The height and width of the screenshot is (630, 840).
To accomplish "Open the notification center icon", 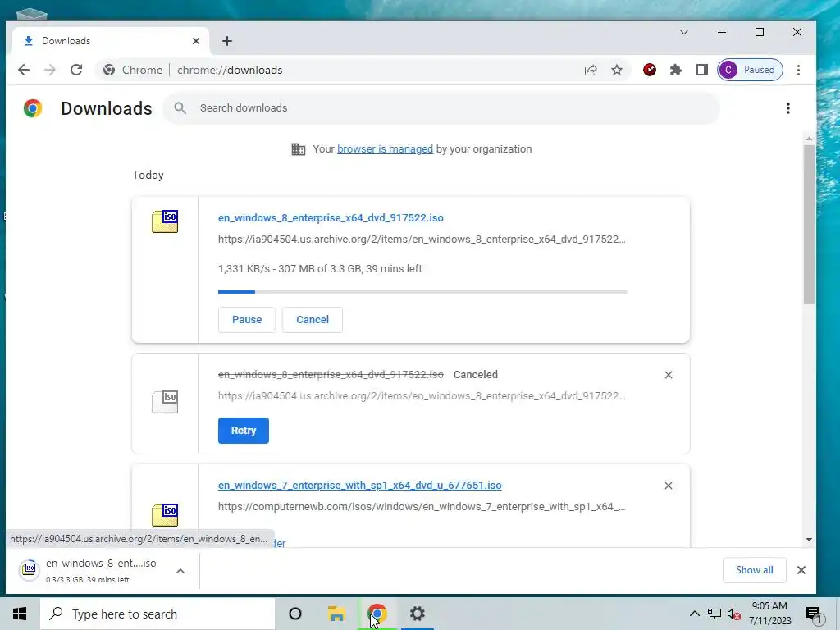I will click(x=814, y=614).
